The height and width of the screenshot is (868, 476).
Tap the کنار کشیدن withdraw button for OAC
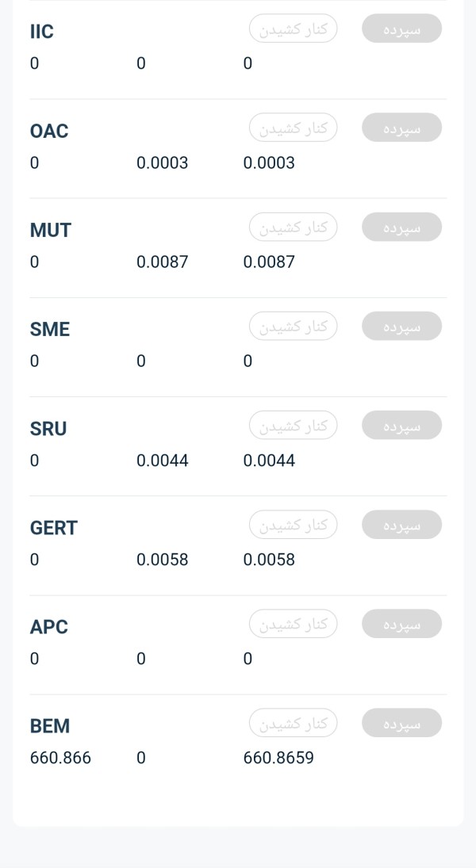point(293,128)
